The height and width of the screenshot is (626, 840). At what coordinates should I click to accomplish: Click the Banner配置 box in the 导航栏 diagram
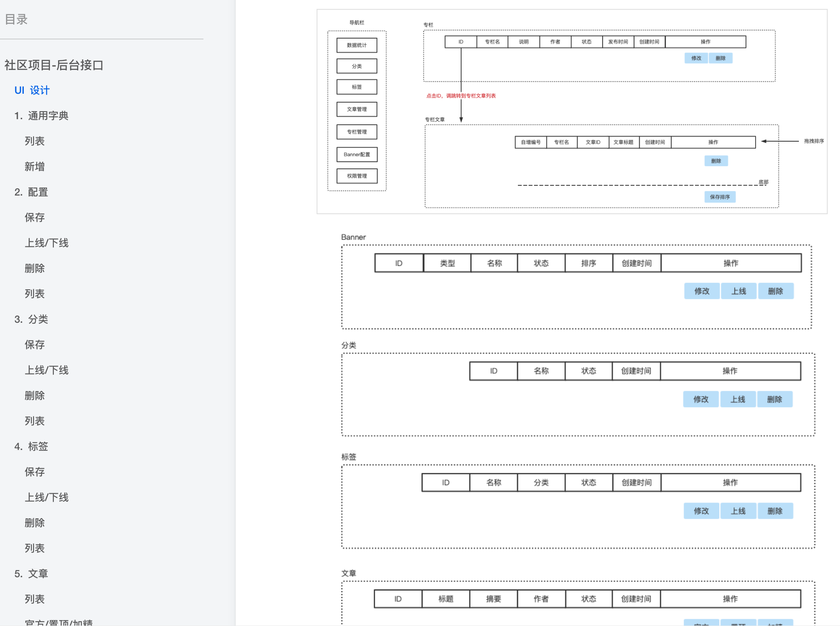[357, 154]
